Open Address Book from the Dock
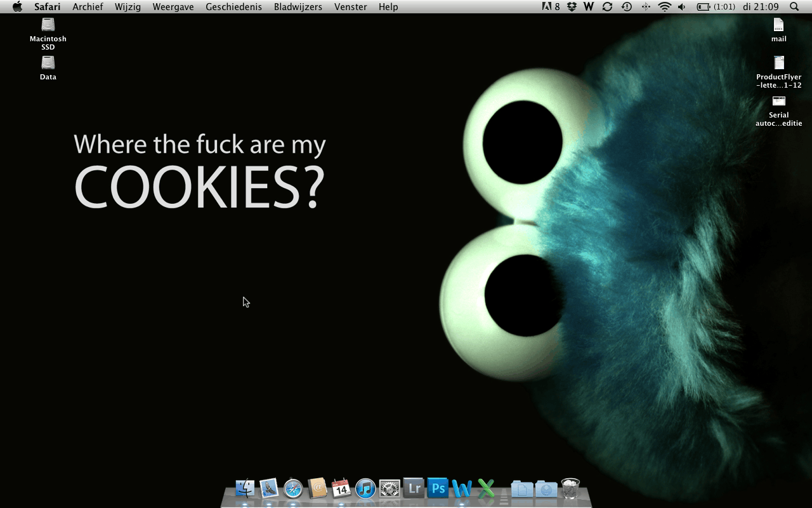Viewport: 812px width, 508px height. [317, 488]
